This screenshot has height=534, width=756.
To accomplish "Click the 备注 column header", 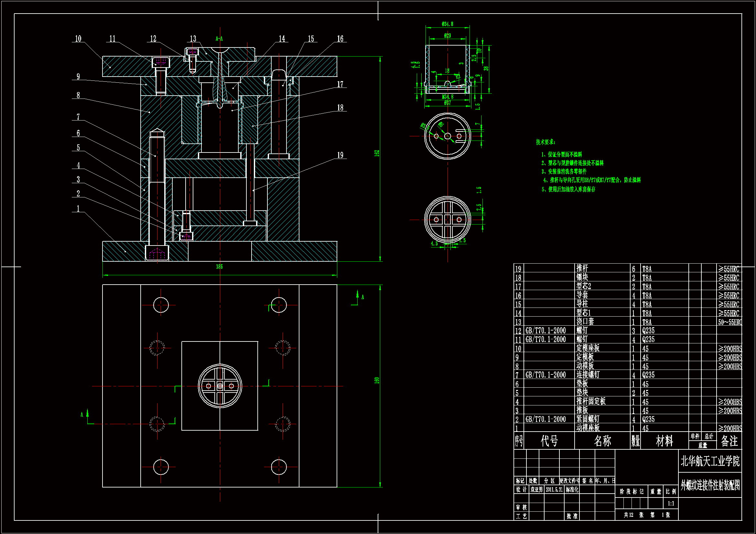I will tap(729, 441).
